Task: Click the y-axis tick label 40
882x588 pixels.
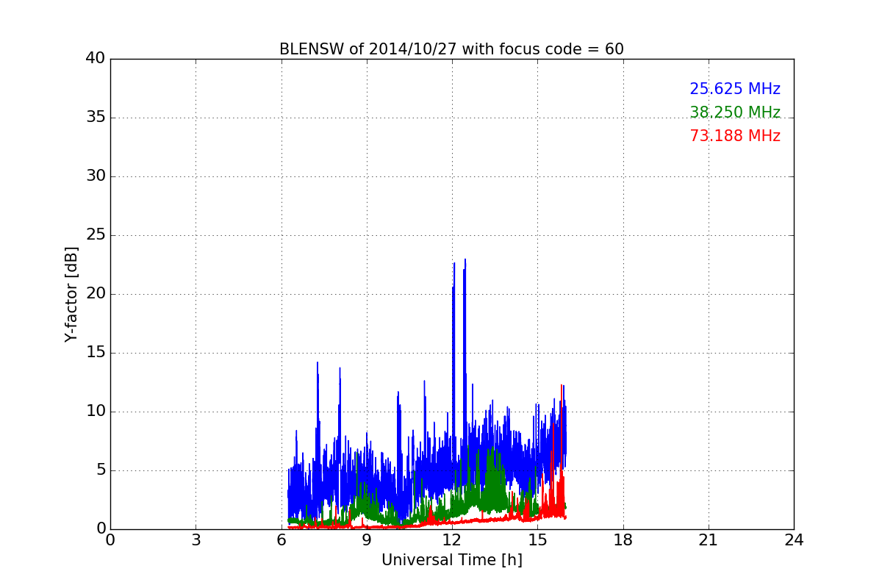Action: click(96, 59)
